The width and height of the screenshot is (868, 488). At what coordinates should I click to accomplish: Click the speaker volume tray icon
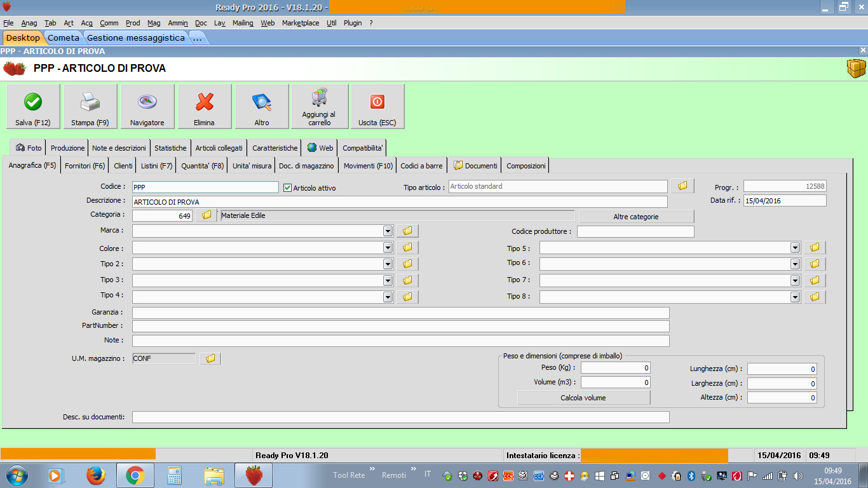click(797, 475)
